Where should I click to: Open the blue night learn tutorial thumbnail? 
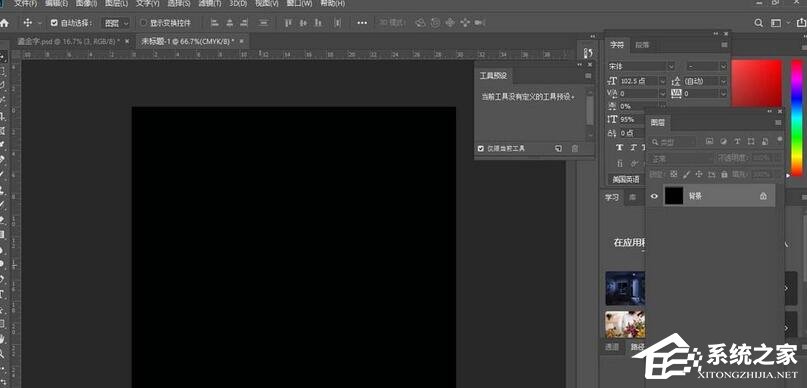tap(625, 289)
